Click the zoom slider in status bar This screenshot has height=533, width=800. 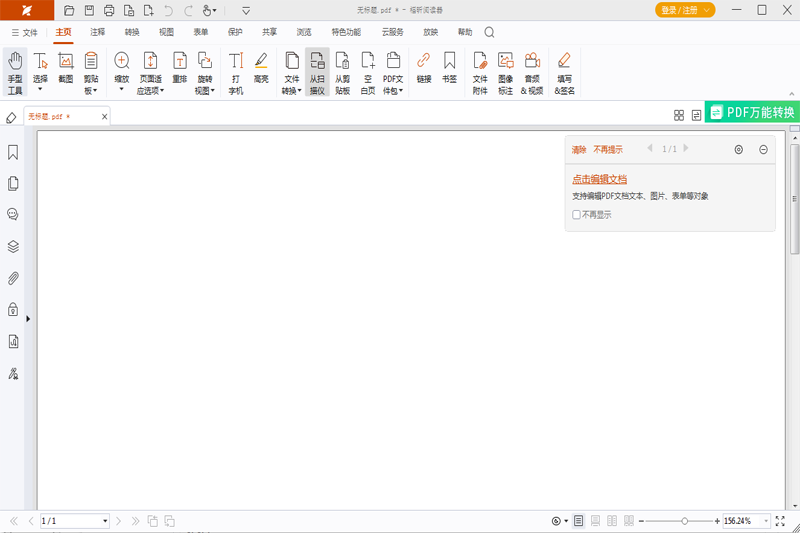click(684, 521)
